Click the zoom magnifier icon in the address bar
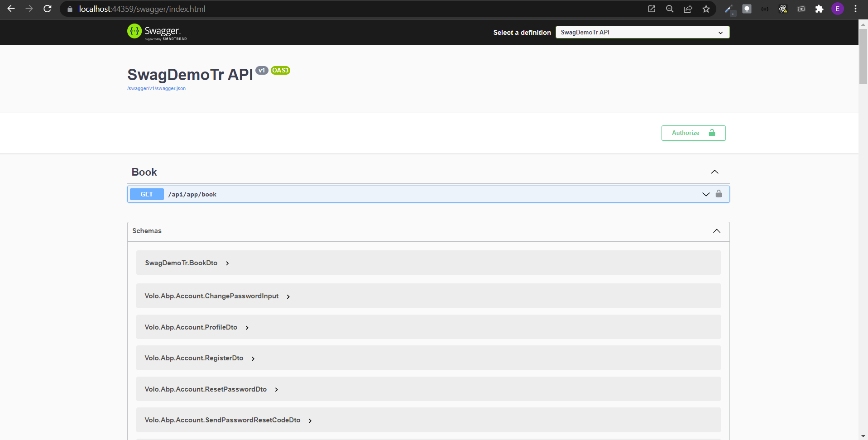Image resolution: width=868 pixels, height=440 pixels. [670, 9]
